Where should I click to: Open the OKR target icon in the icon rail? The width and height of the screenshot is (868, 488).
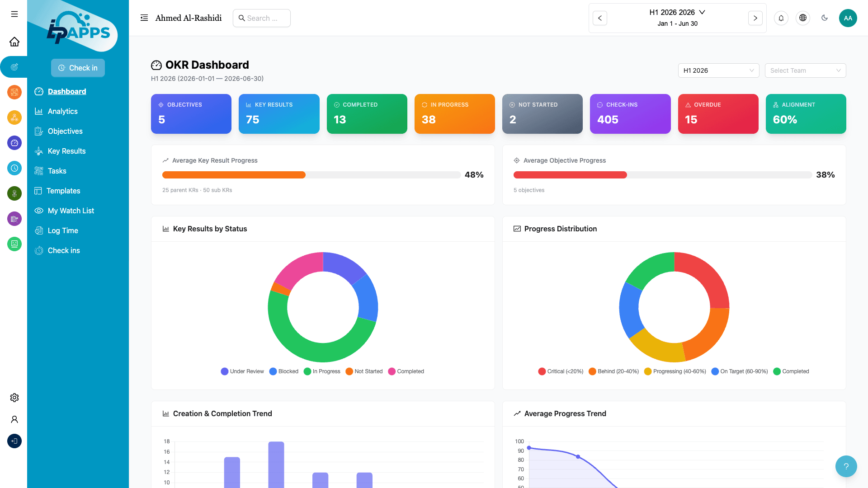tap(14, 67)
